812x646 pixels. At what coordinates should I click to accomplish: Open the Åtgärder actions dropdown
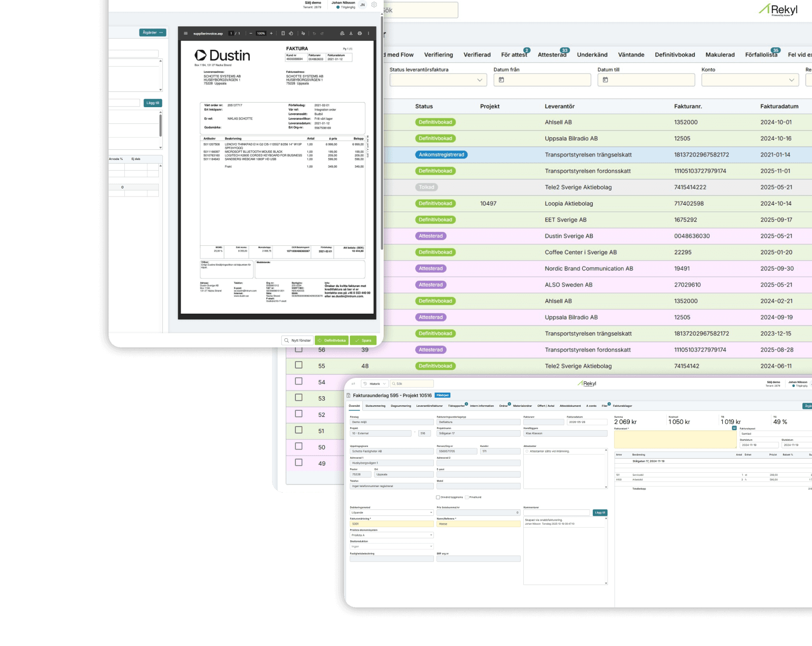[153, 33]
